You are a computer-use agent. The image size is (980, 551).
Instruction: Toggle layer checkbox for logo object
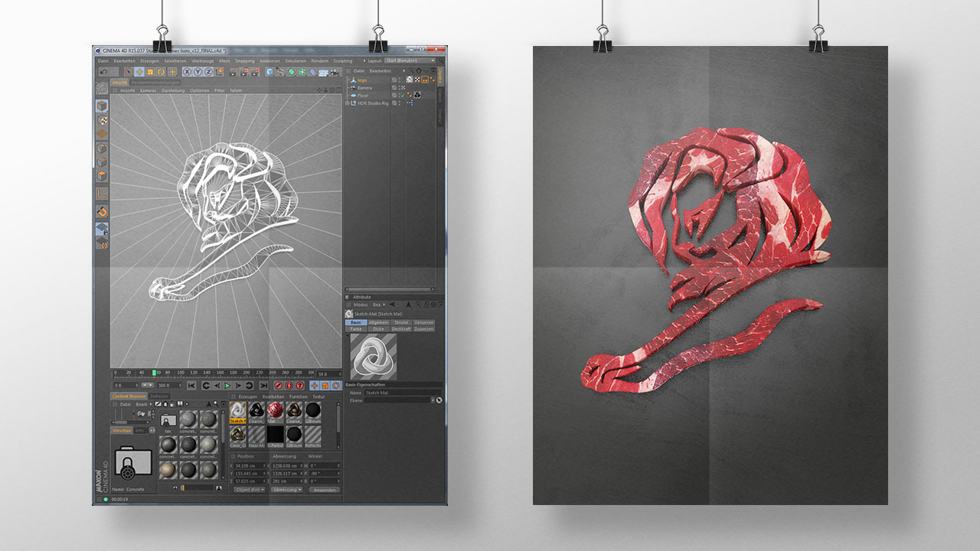pos(394,80)
